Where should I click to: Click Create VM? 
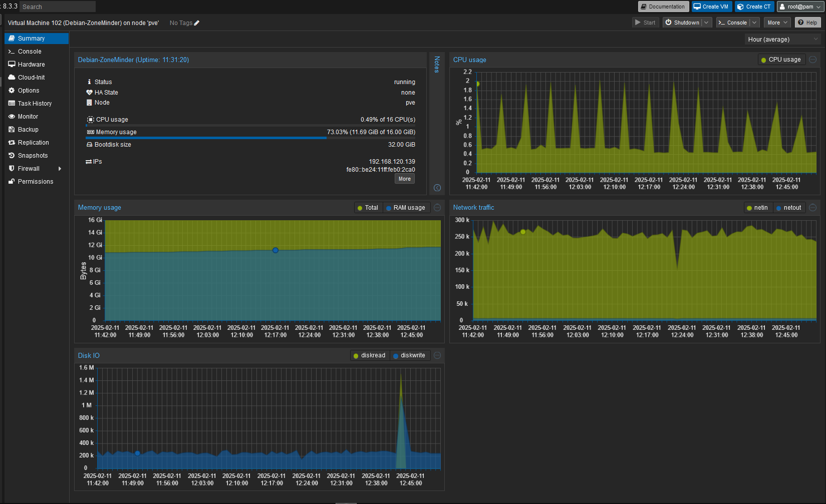(711, 7)
